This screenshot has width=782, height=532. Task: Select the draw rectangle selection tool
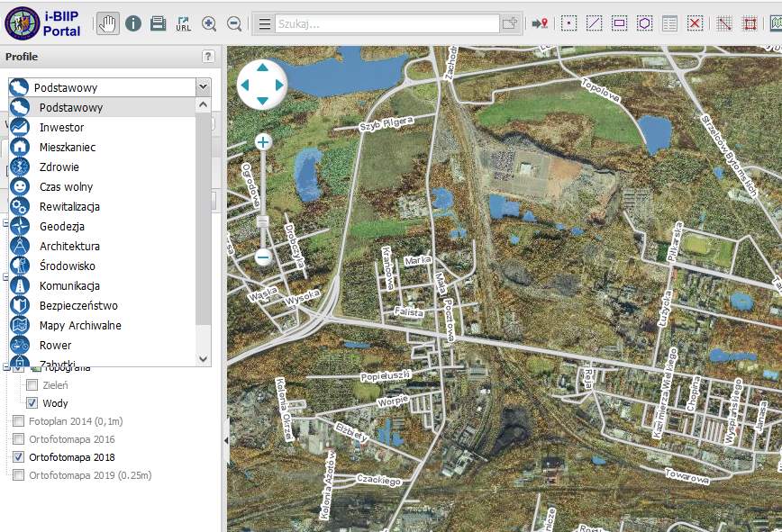tap(620, 23)
